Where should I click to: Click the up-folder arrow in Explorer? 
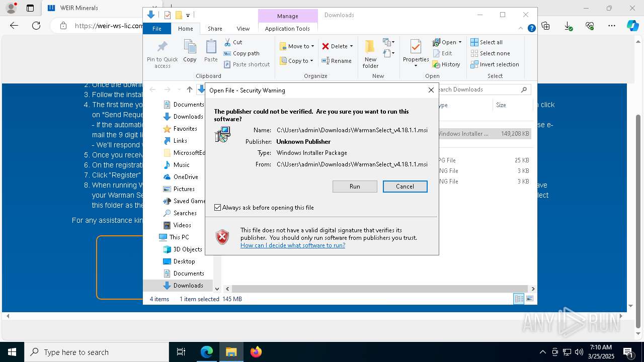190,89
